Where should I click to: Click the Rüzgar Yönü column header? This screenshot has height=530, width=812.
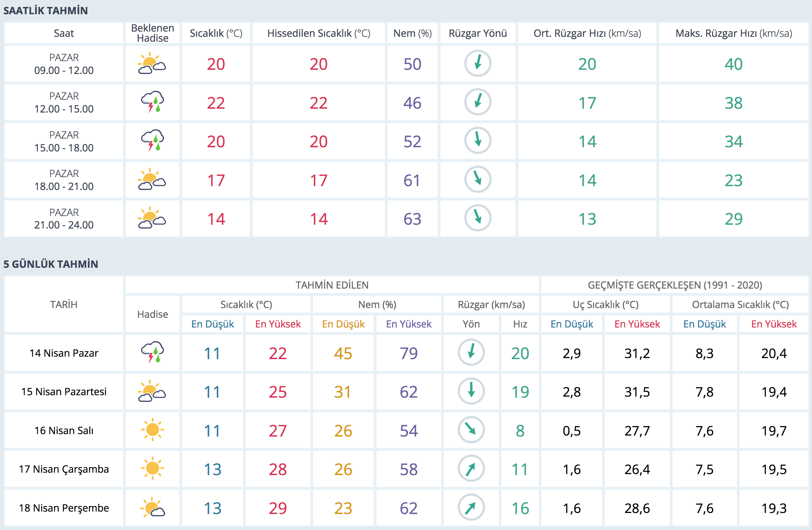(x=478, y=33)
